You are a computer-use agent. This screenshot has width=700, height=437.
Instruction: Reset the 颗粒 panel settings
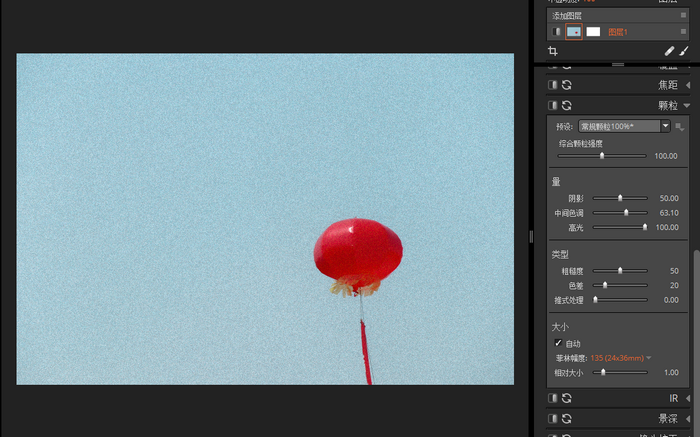(x=567, y=105)
